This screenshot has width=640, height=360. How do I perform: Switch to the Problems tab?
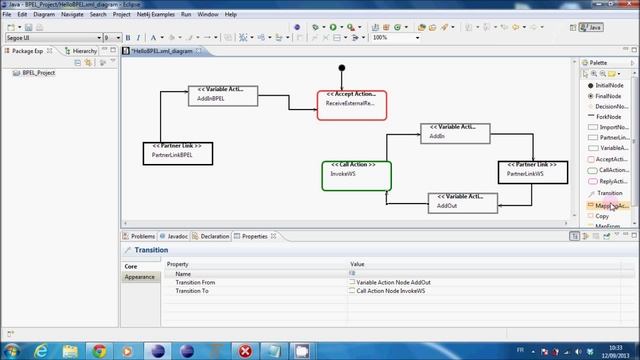(139, 236)
